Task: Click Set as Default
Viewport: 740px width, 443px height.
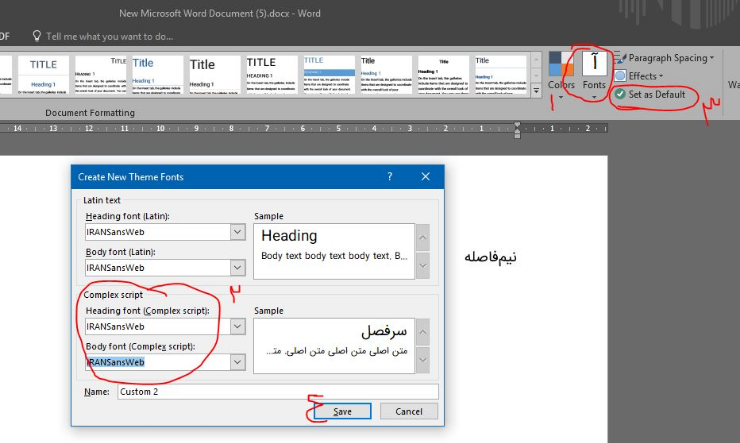Action: tap(650, 94)
